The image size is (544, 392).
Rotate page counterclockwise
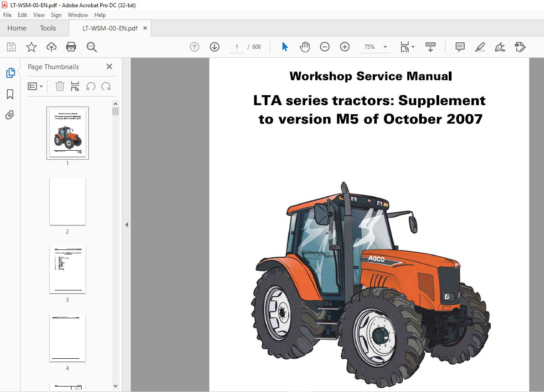tap(91, 86)
